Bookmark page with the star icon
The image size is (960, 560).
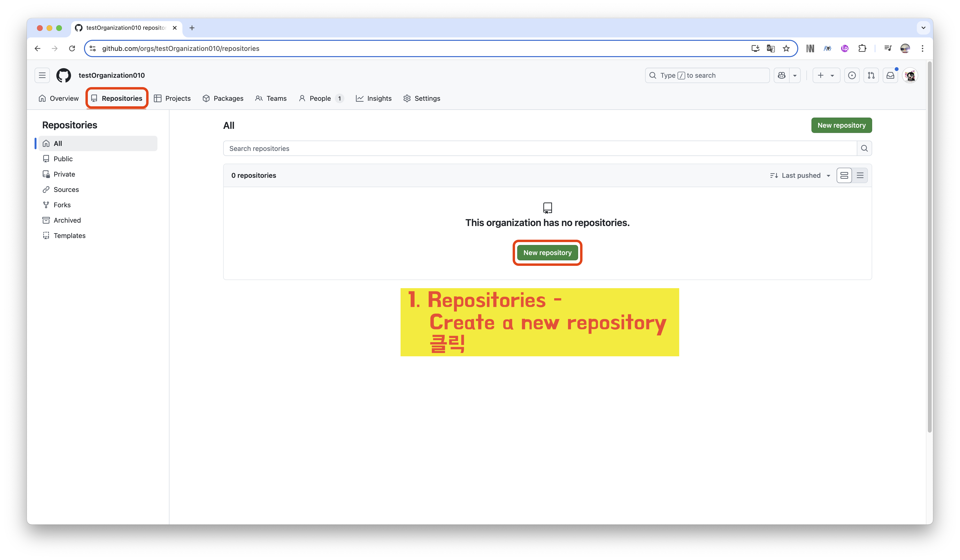tap(786, 48)
